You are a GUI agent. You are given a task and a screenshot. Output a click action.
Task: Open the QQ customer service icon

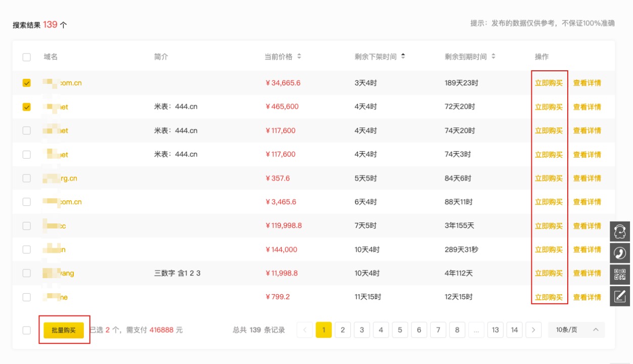pyautogui.click(x=620, y=232)
